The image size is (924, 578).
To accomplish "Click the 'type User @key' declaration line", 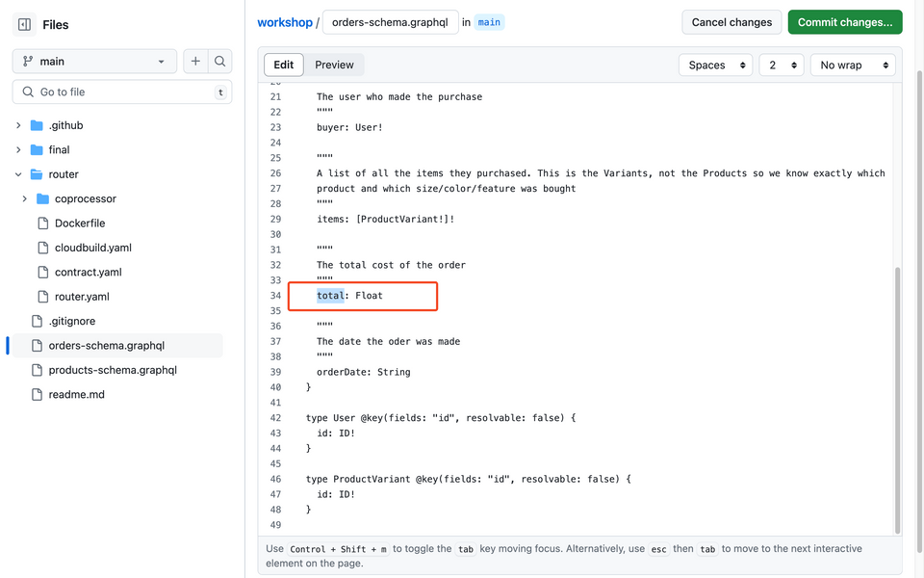I will tap(440, 418).
